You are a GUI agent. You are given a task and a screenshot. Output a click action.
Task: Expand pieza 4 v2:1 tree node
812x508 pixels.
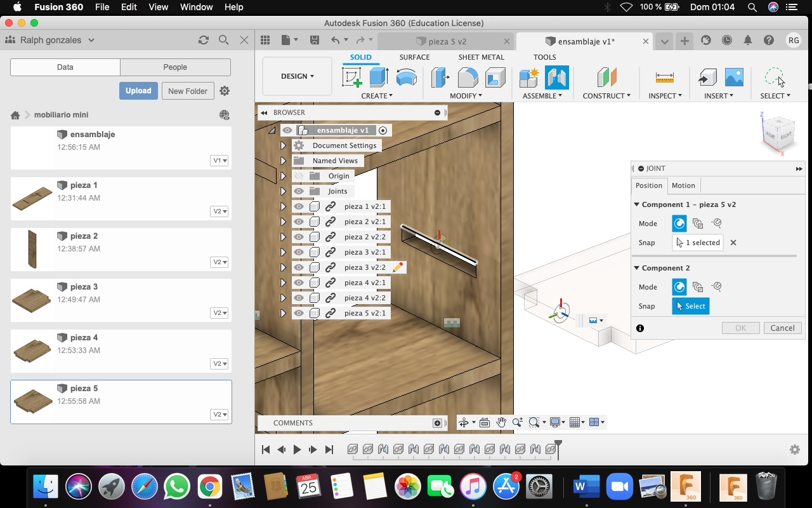[284, 283]
